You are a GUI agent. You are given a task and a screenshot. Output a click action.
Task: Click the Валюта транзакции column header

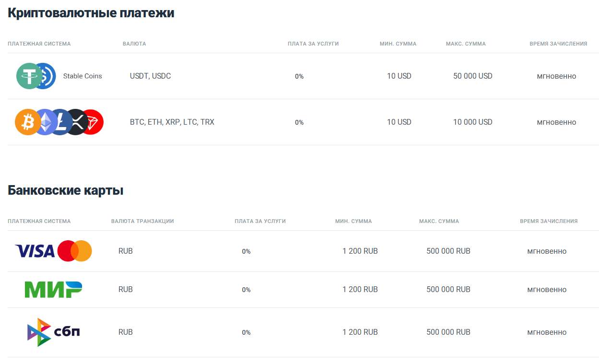click(142, 221)
